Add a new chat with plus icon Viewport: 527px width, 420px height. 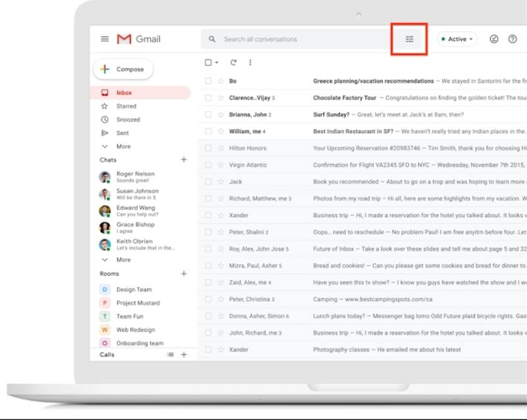tap(184, 160)
